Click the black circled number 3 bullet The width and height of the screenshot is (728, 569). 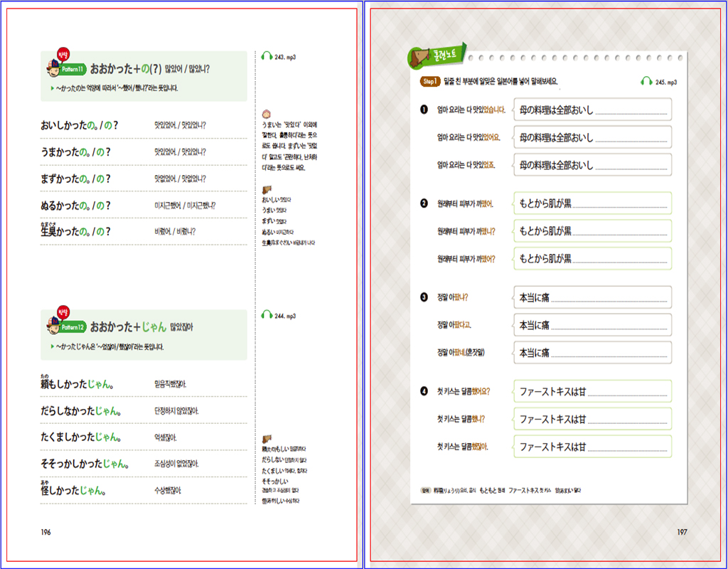[424, 297]
